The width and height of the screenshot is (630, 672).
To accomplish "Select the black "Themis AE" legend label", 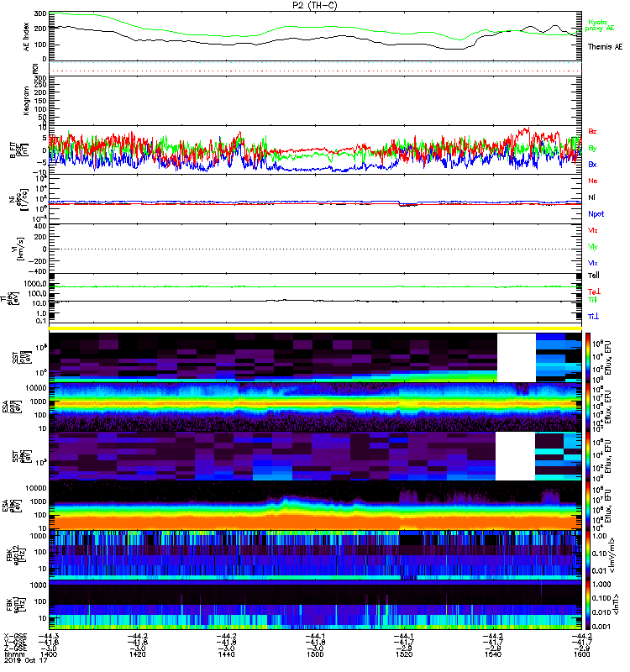I will point(605,47).
